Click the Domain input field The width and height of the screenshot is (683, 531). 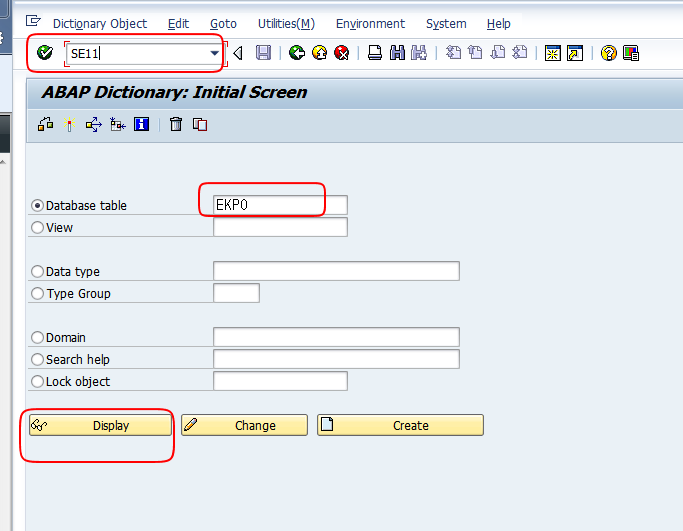pyautogui.click(x=336, y=337)
